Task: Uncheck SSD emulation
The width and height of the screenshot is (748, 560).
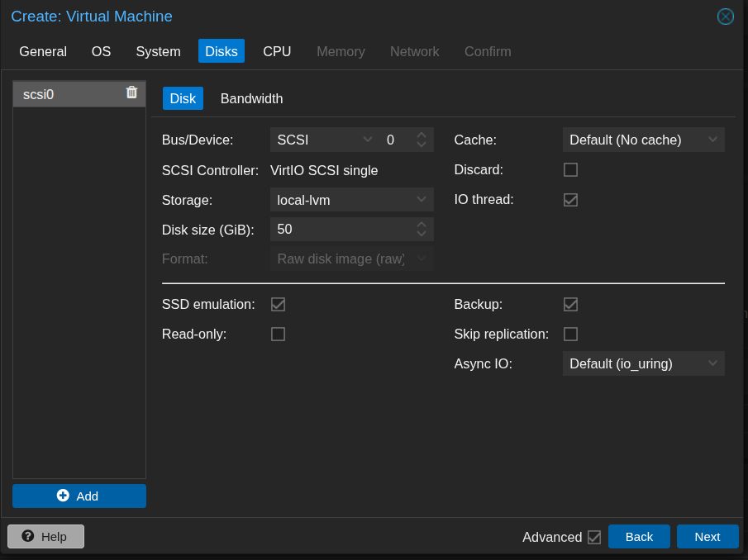Action: 278,304
